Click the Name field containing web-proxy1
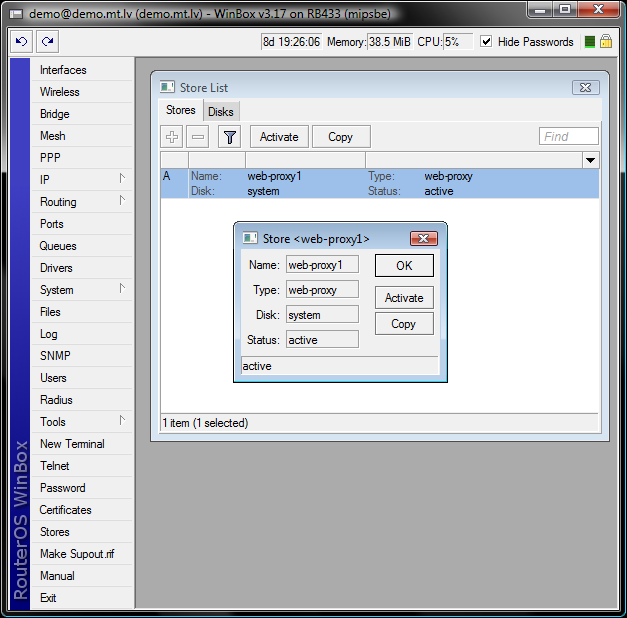 [x=322, y=265]
